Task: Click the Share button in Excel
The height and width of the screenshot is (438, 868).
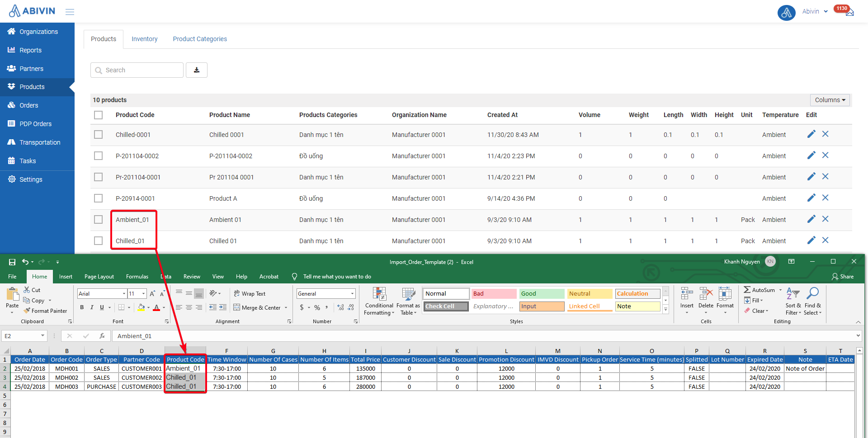Action: 843,277
